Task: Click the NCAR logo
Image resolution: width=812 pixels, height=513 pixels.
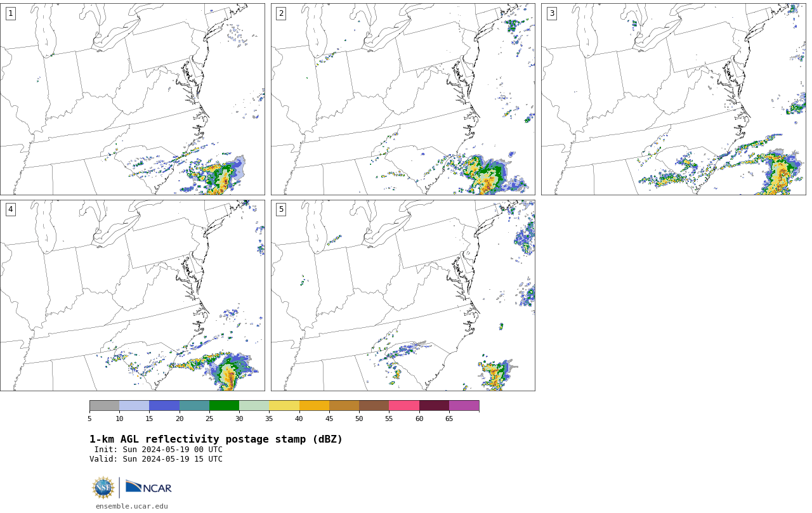Action: [x=148, y=487]
